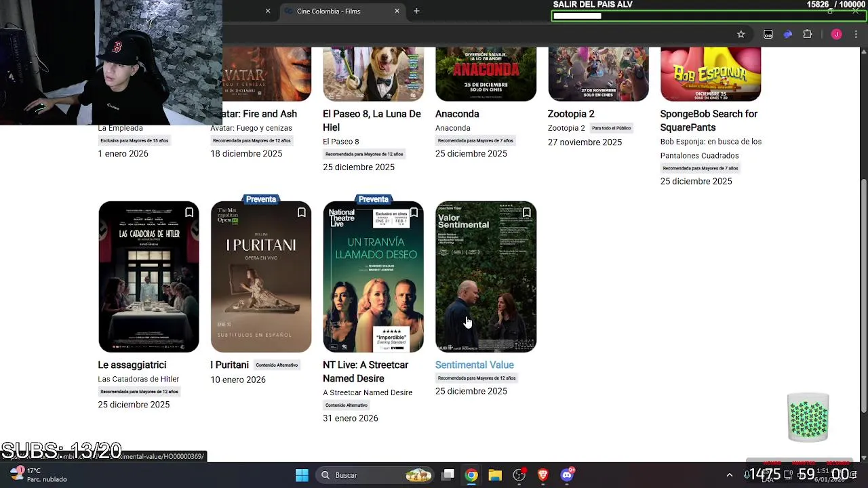Open the Bob Esponja movie poster

(x=711, y=74)
